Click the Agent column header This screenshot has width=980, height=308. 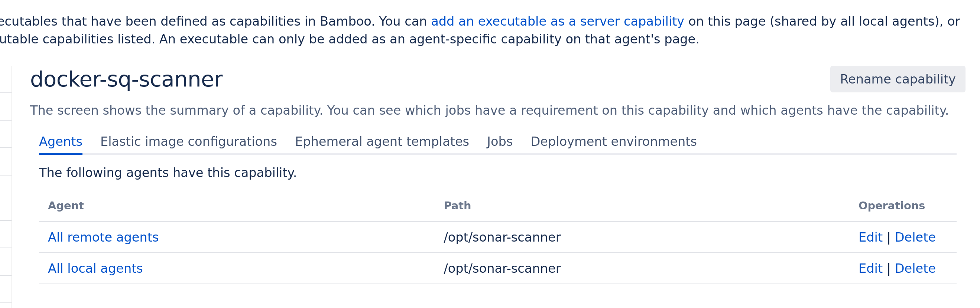pyautogui.click(x=66, y=206)
